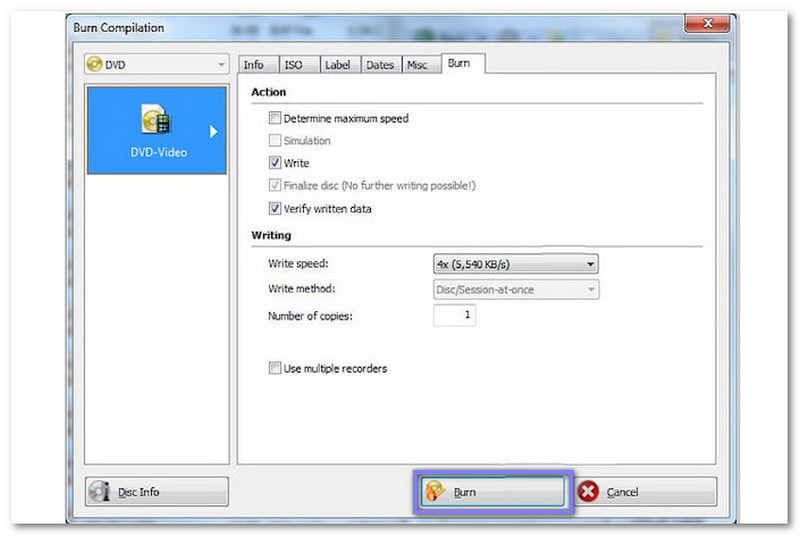Enable Determine maximum speed checkbox
The image size is (800, 536).
[x=274, y=118]
